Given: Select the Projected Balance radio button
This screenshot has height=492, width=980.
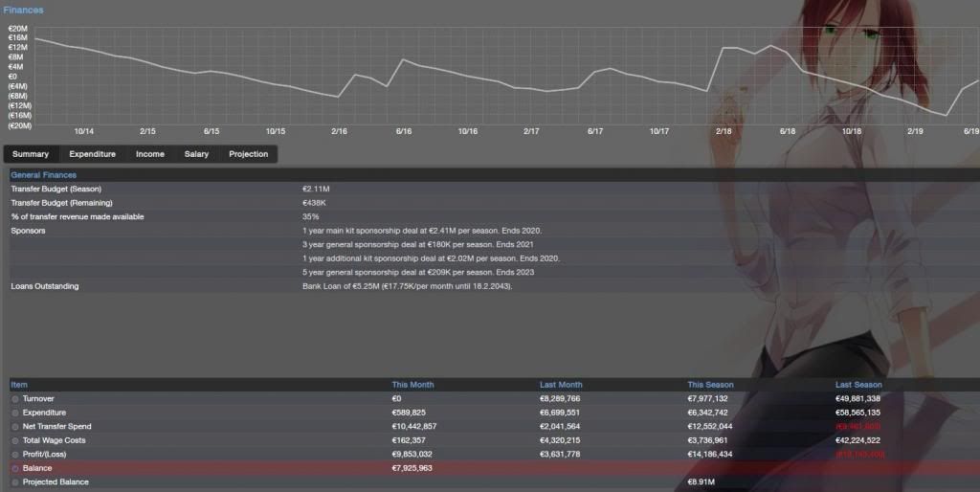Looking at the screenshot, I should (x=15, y=482).
